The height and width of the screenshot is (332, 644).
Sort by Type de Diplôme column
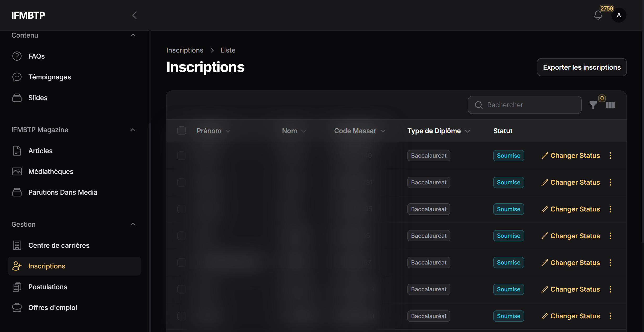[438, 131]
